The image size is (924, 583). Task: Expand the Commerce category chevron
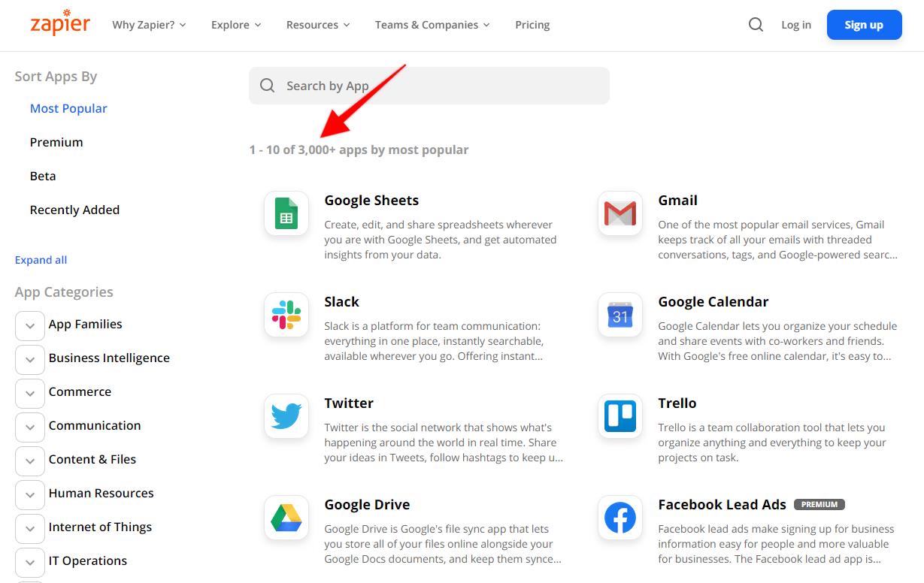(x=30, y=394)
